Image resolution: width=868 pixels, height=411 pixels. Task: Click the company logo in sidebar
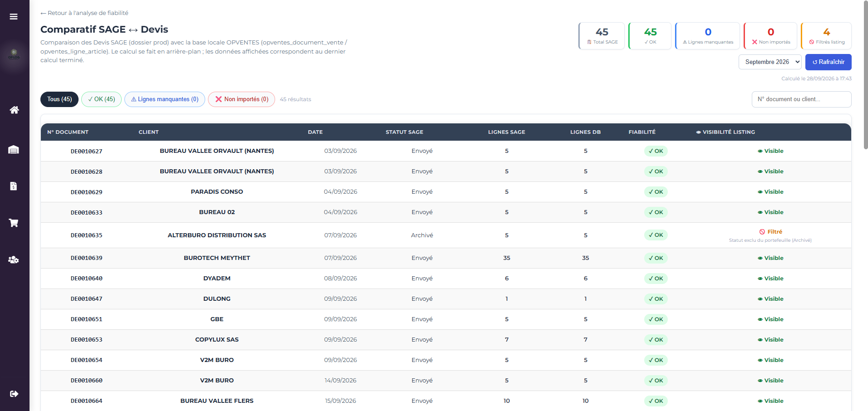pos(14,54)
